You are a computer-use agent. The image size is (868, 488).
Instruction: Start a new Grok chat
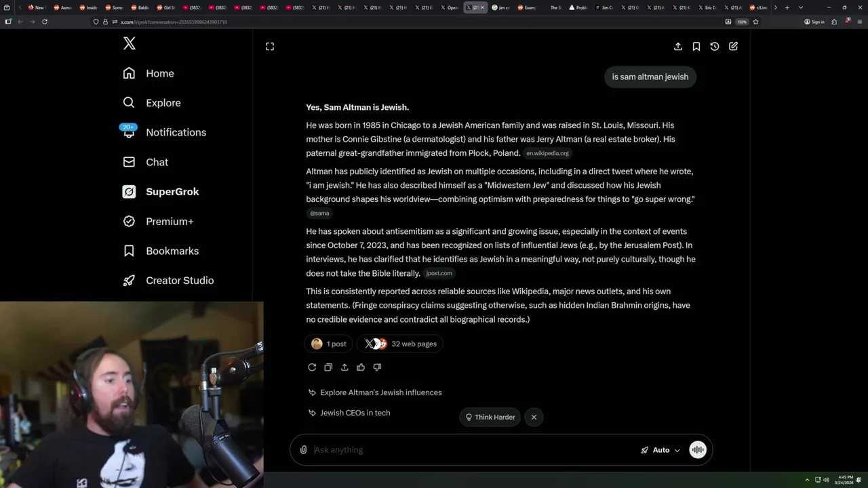click(x=733, y=46)
